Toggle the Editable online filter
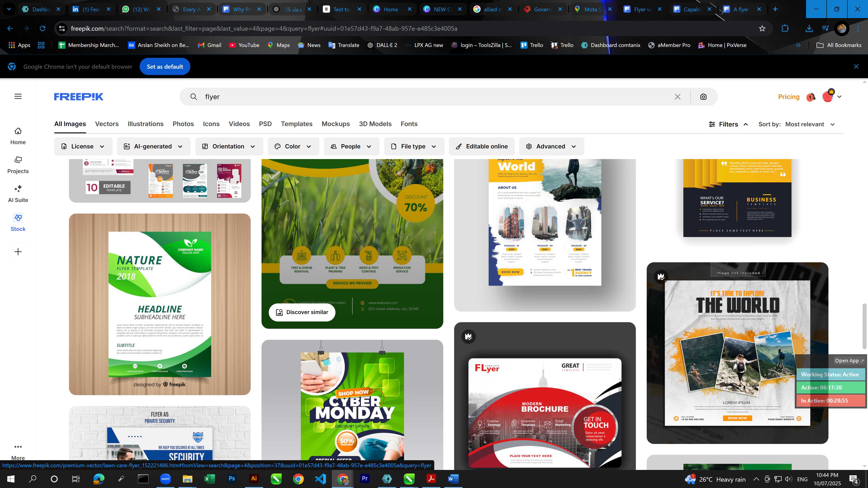Viewport: 868px width, 488px height. 481,146
